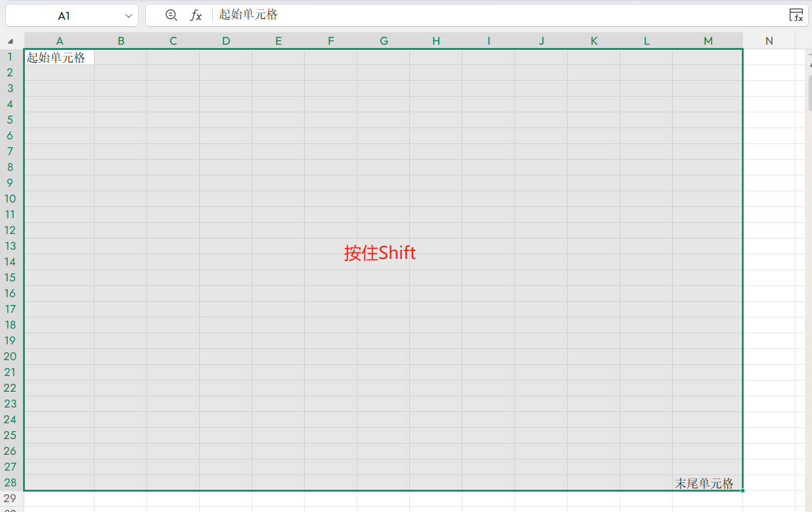Click the fx insert function icon

click(x=196, y=16)
